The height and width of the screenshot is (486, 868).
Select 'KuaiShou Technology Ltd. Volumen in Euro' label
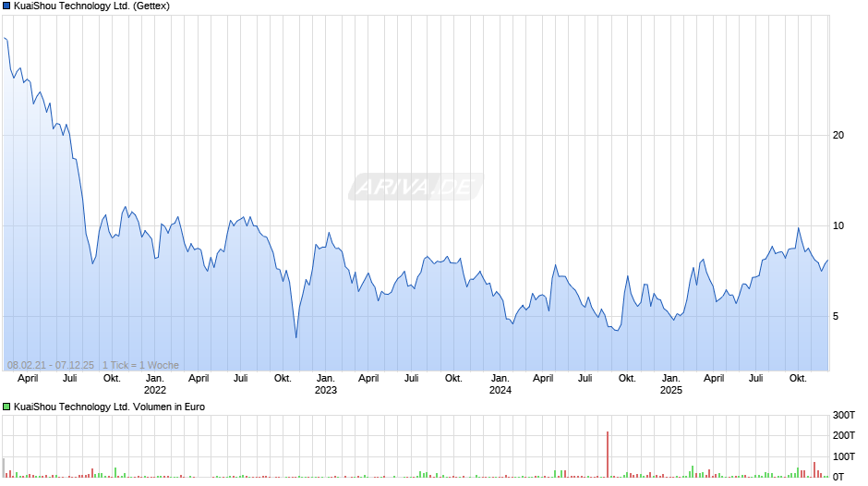(109, 407)
